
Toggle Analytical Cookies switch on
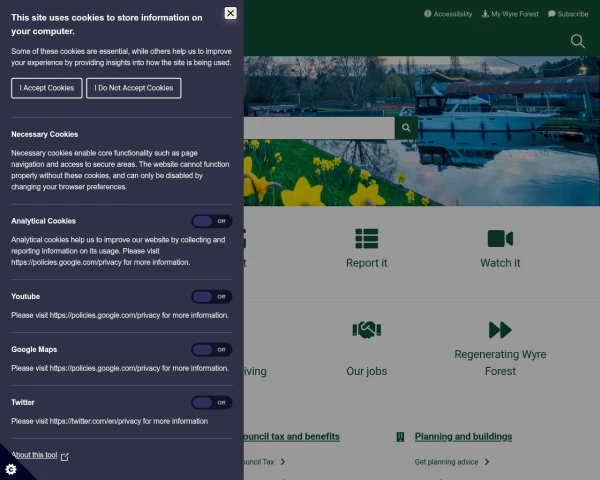pyautogui.click(x=212, y=221)
